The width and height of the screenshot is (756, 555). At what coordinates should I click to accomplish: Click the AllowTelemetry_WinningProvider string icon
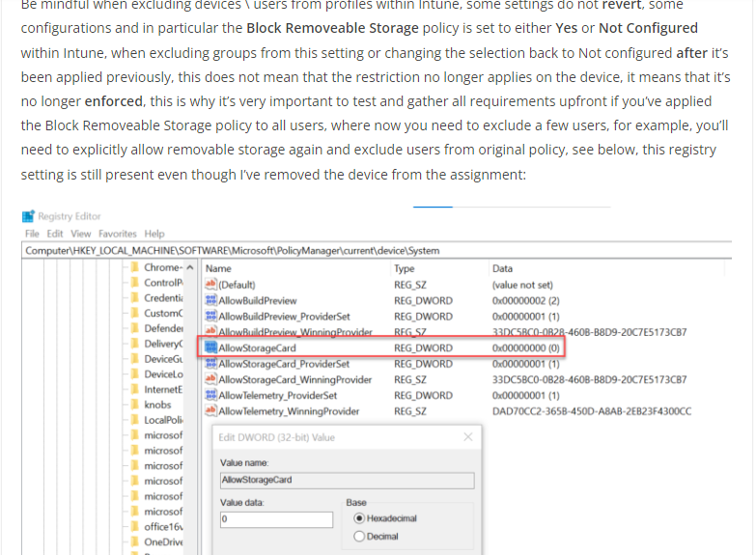click(210, 411)
